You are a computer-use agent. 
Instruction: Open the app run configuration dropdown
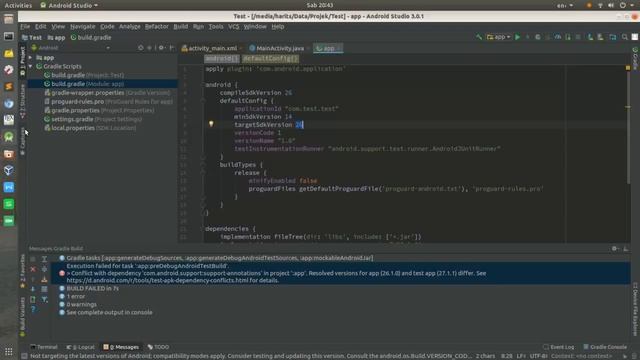coord(498,37)
